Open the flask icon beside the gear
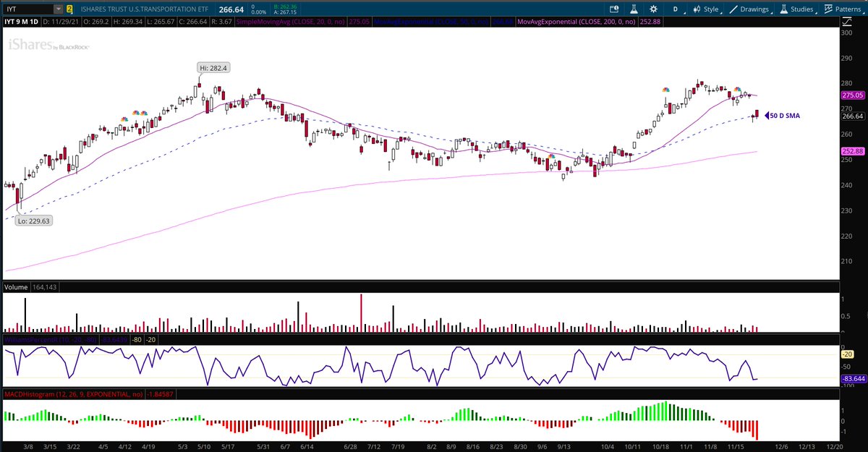This screenshot has height=452, width=868. pos(632,9)
